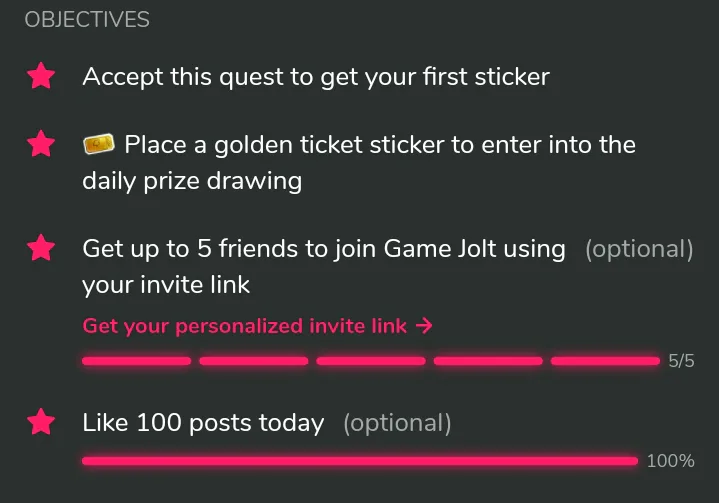Click the Place a golden ticket sticker text
Image resolution: width=719 pixels, height=503 pixels.
click(x=380, y=146)
